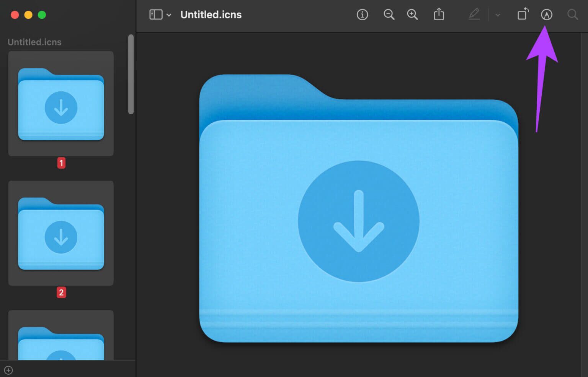Open the Share menu icon
The image size is (588, 377).
pos(439,15)
